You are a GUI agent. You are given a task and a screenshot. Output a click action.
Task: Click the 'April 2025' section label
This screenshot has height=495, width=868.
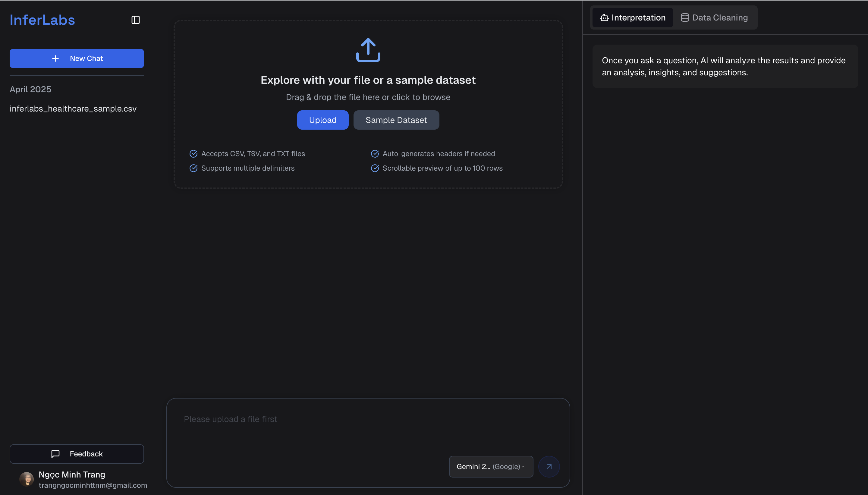pos(30,90)
